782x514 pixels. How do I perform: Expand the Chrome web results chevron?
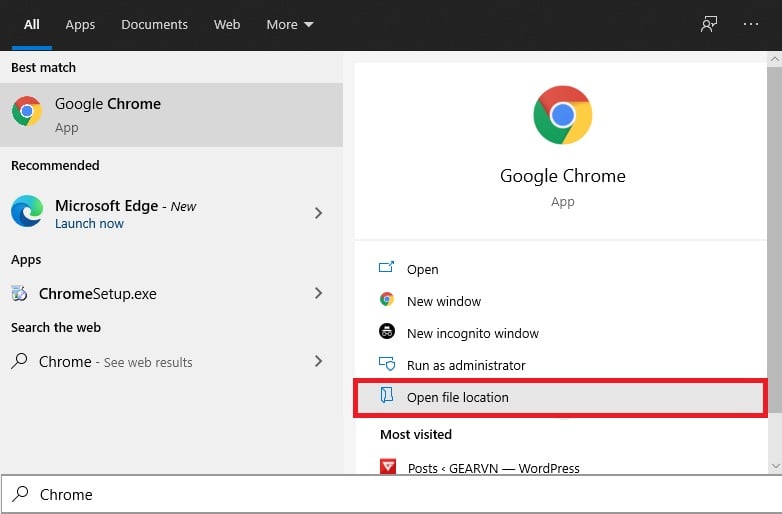318,361
